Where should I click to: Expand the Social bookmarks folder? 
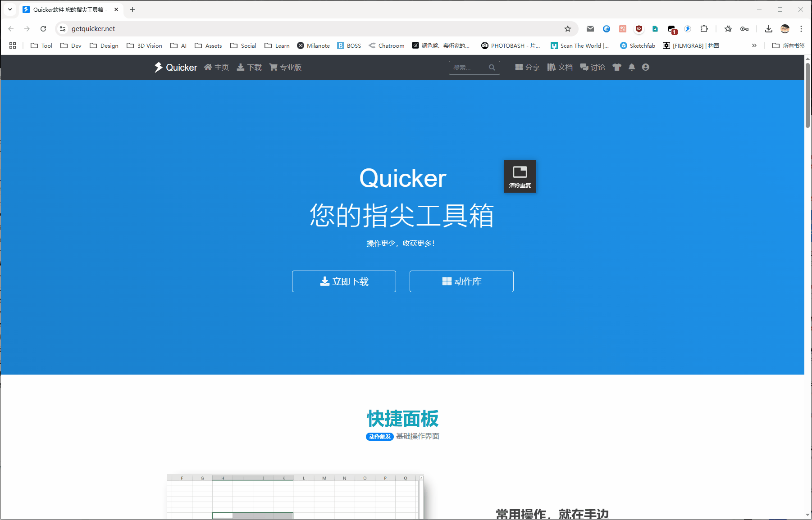243,45
